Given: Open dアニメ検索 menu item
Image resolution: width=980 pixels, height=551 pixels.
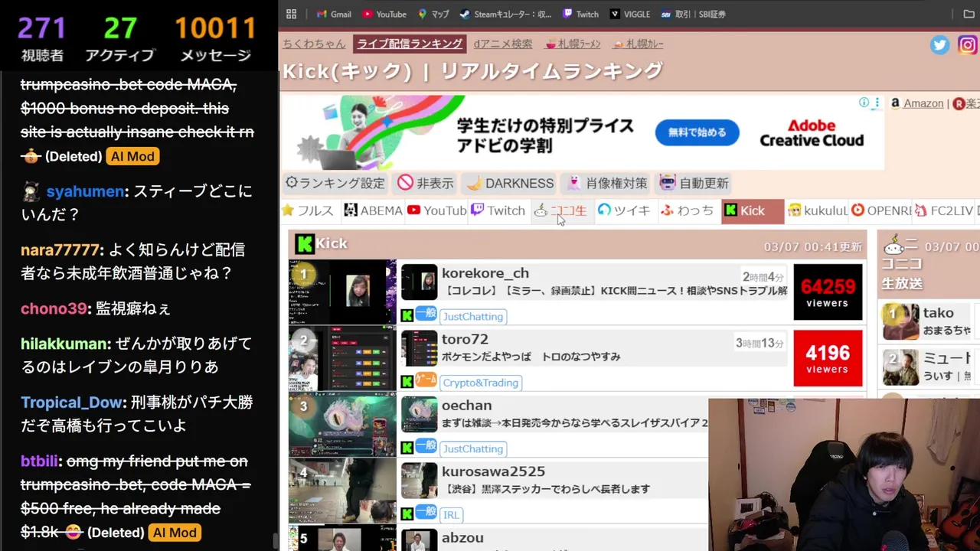Looking at the screenshot, I should point(502,44).
